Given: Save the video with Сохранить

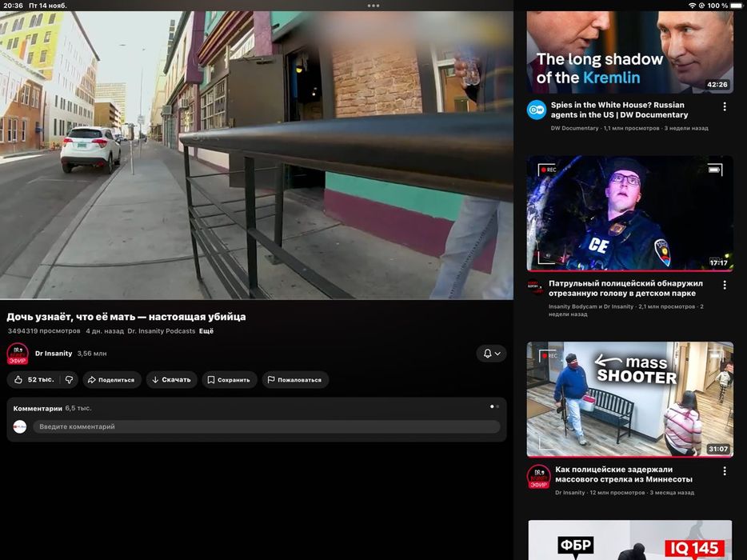Looking at the screenshot, I should (x=230, y=380).
